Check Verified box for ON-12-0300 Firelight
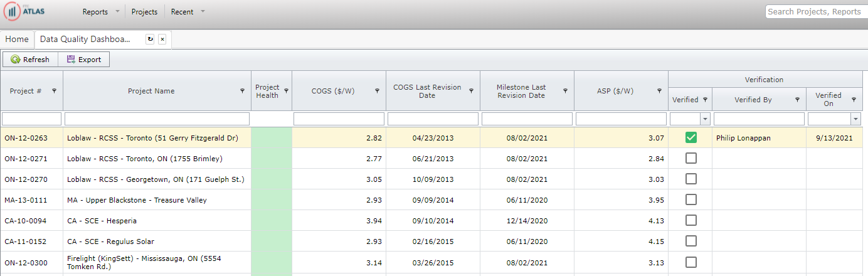The width and height of the screenshot is (868, 276). 691,262
